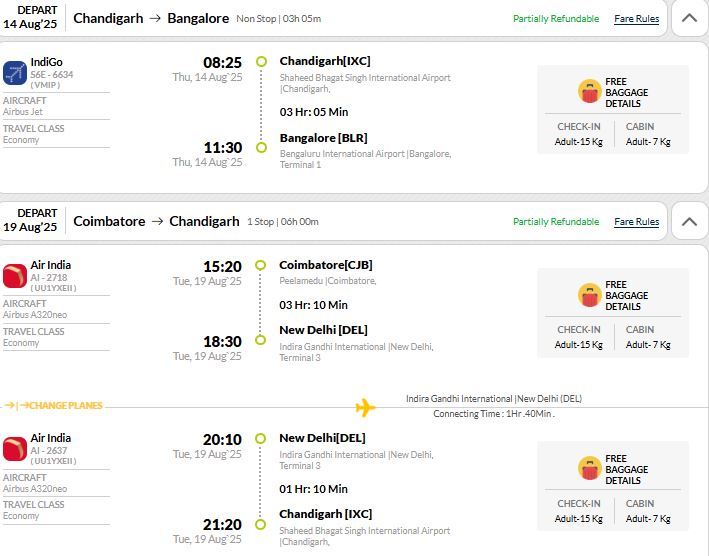Click the Bangalore arrival timeline circle marker
The width and height of the screenshot is (709, 556).
[x=261, y=147]
